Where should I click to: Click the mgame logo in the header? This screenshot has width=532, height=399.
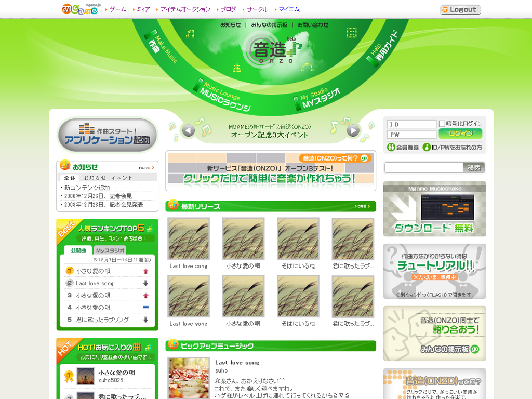pyautogui.click(x=81, y=9)
